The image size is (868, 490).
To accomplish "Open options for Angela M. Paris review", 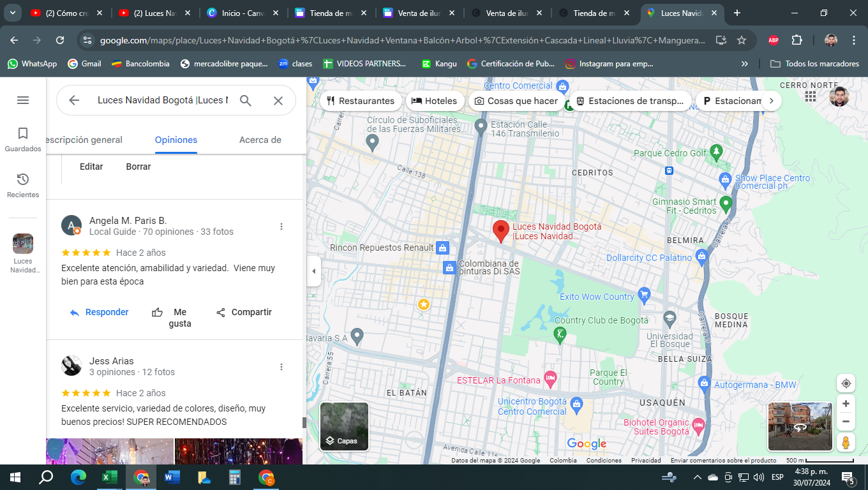I will click(x=281, y=226).
